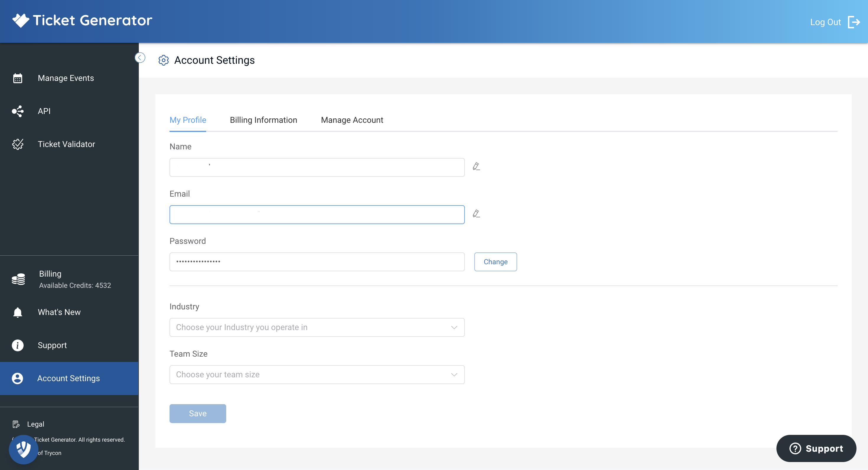Viewport: 868px width, 470px height.
Task: Click the question mark icon in the Support bubble
Action: pos(795,448)
